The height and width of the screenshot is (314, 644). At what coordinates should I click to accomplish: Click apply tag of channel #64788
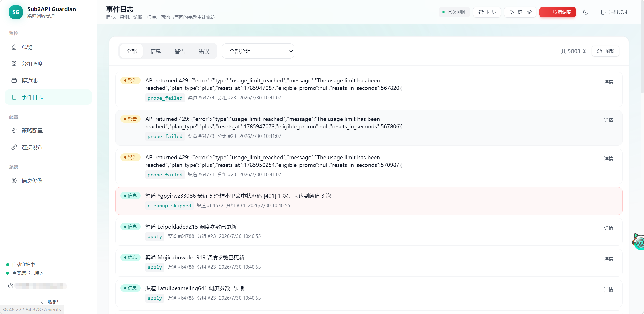click(x=155, y=236)
